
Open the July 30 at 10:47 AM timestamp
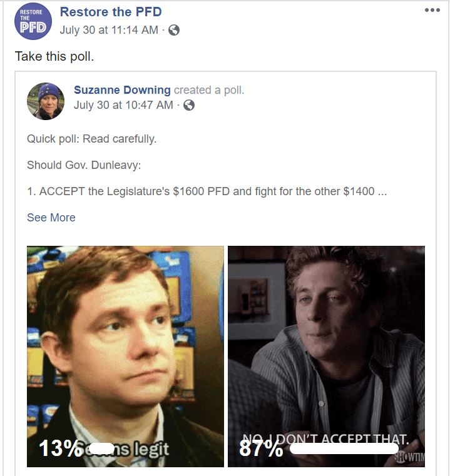(x=123, y=105)
